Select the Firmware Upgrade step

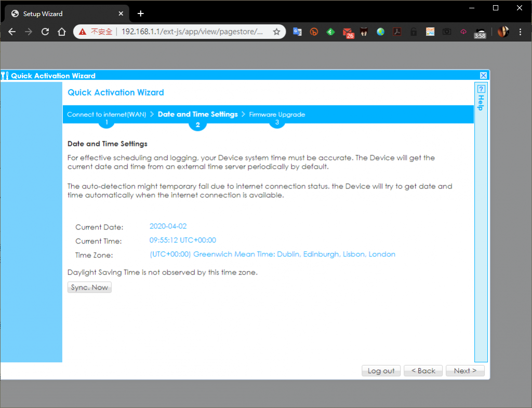[277, 115]
